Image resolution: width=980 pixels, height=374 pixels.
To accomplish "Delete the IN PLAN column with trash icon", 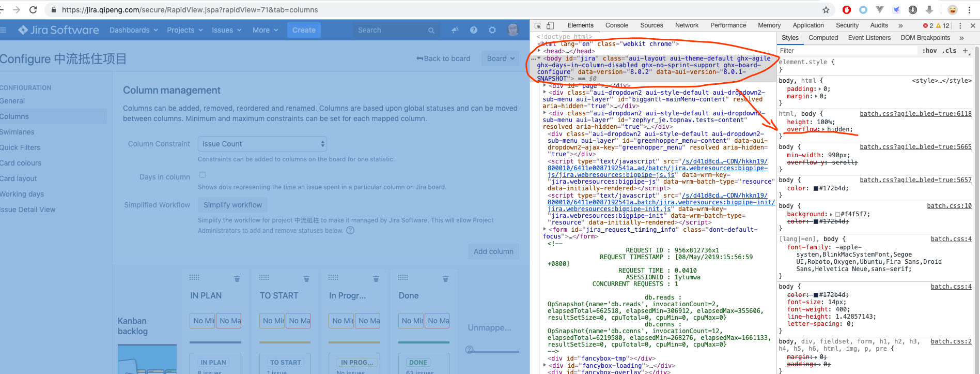I will coord(237,279).
